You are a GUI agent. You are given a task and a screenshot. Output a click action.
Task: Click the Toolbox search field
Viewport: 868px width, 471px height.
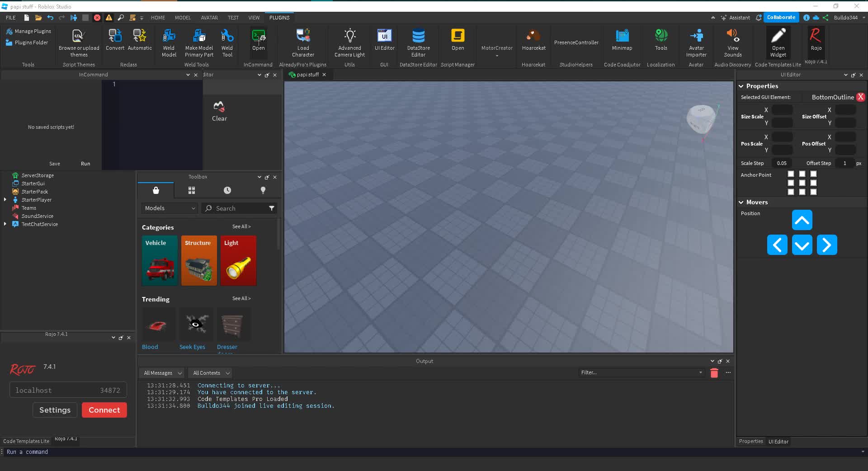tap(239, 208)
